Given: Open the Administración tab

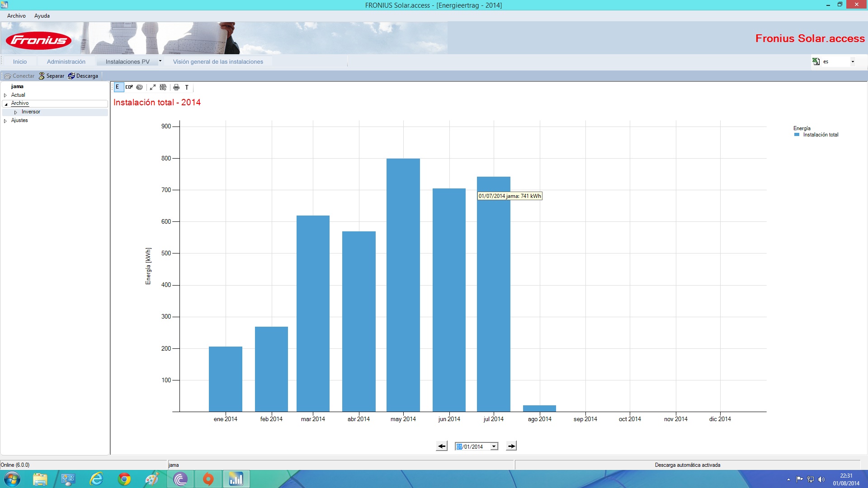Looking at the screenshot, I should pos(66,61).
